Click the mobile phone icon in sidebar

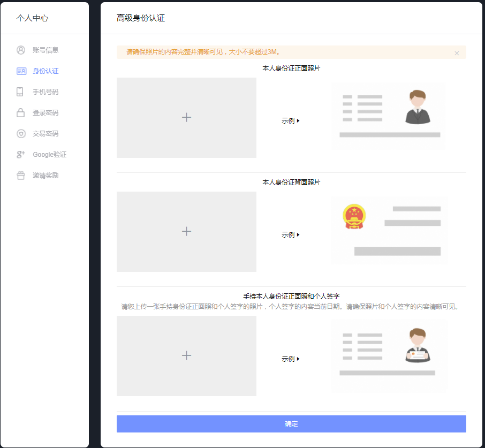click(x=20, y=92)
